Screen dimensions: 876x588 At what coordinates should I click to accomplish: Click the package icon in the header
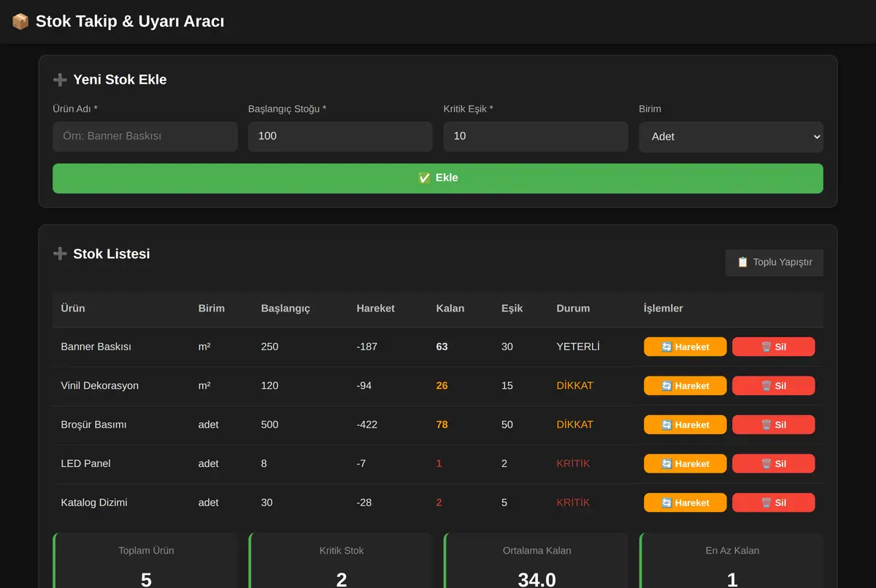coord(20,22)
